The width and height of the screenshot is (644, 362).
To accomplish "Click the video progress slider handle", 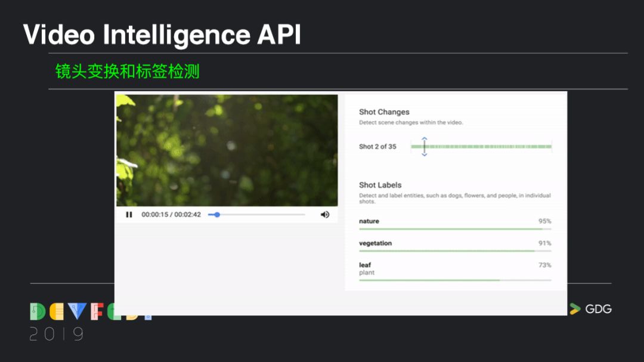I will point(217,215).
